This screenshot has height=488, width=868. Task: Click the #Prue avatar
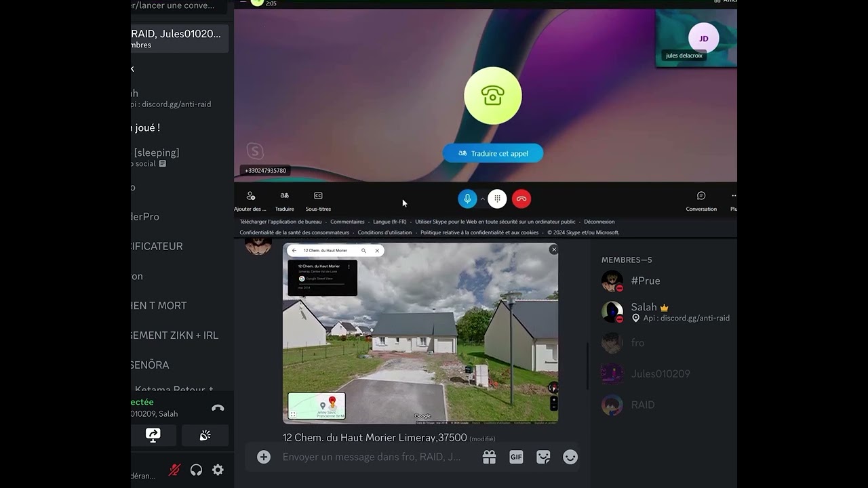point(612,281)
